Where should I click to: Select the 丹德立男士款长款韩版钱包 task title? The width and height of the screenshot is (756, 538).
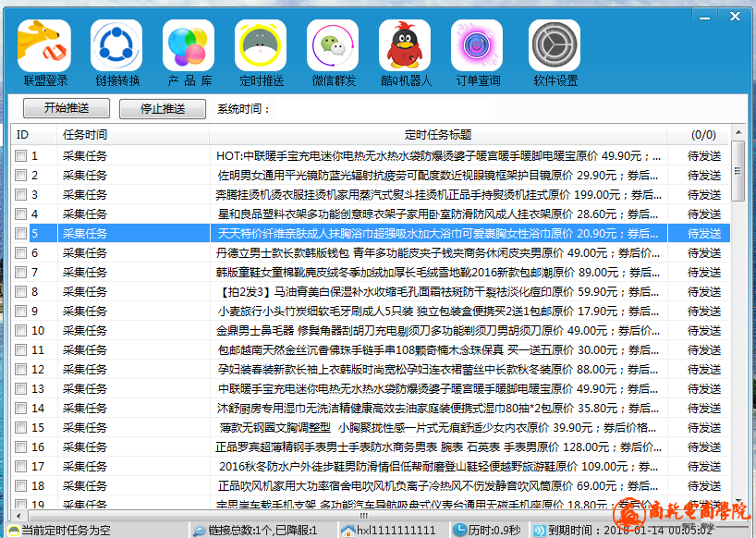click(438, 252)
